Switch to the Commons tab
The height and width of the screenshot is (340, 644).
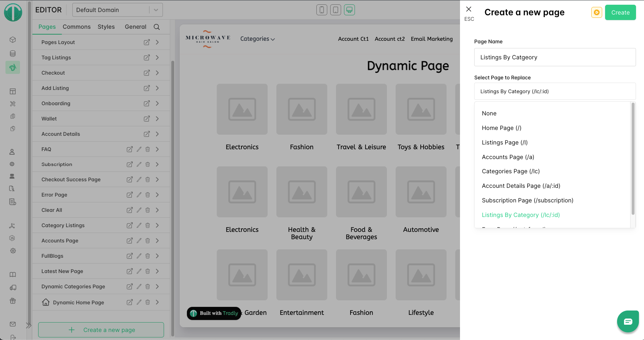click(x=76, y=27)
